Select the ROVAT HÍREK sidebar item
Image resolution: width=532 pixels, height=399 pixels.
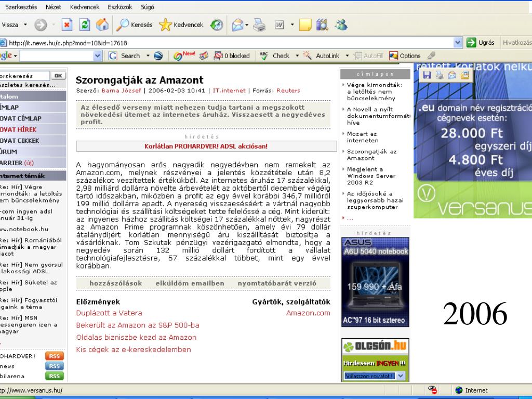click(x=33, y=129)
